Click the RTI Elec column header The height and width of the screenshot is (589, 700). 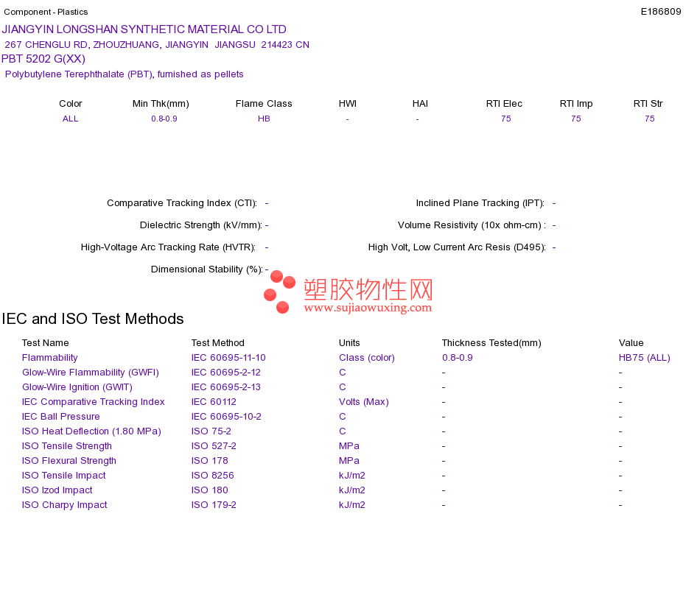coord(504,104)
